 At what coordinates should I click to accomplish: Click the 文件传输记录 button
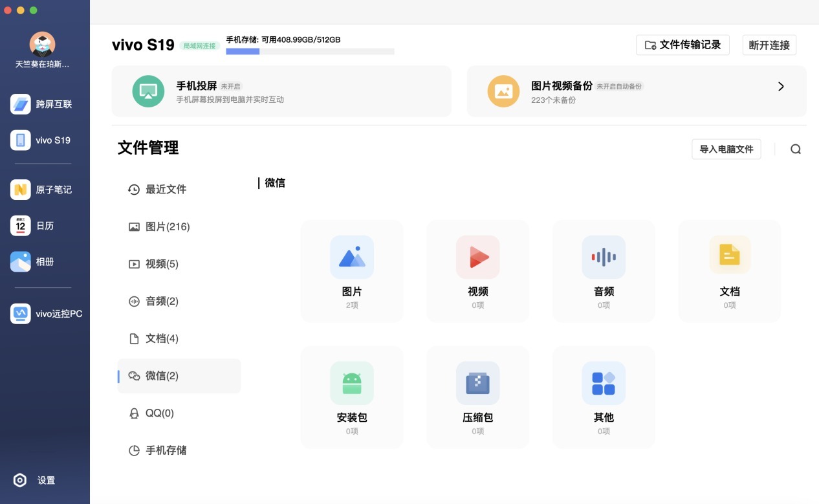[682, 45]
